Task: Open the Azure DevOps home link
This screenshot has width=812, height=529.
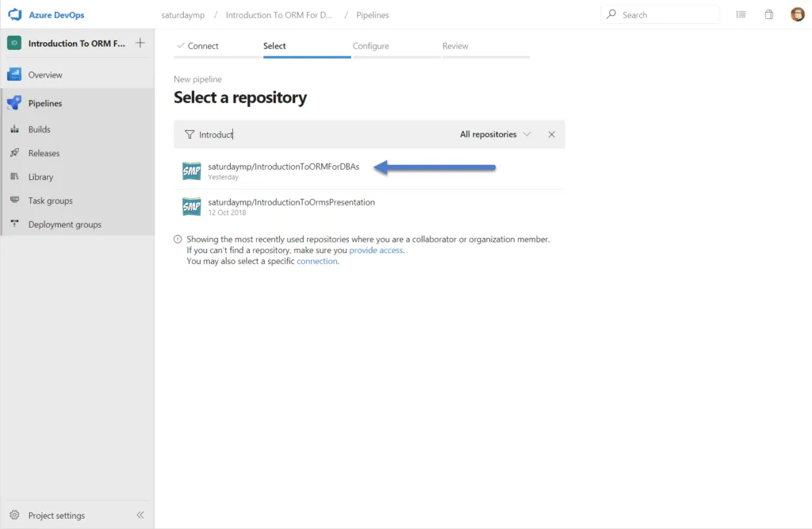Action: [x=56, y=15]
